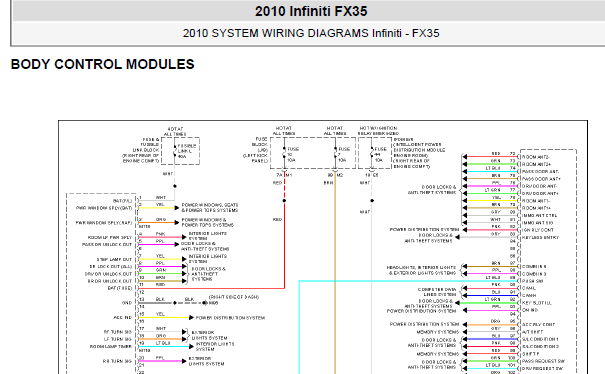Click 'MEMORY SYSTEMS' beside the SHIFT P wire
This screenshot has width=605, height=374.
(x=438, y=354)
